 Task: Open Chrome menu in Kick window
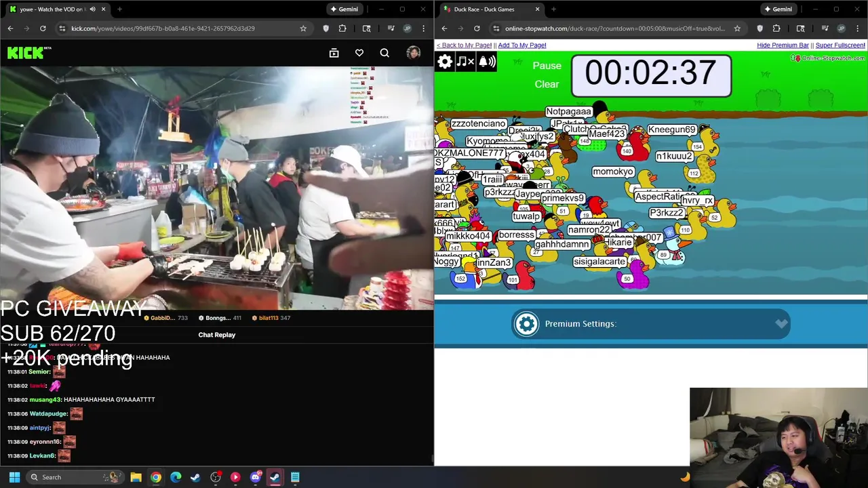424,28
